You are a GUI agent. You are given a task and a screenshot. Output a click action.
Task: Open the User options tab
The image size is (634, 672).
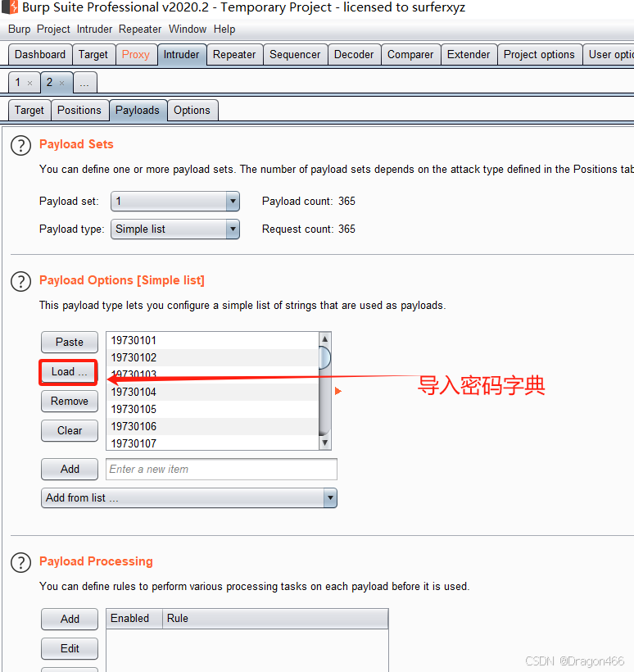coord(609,54)
